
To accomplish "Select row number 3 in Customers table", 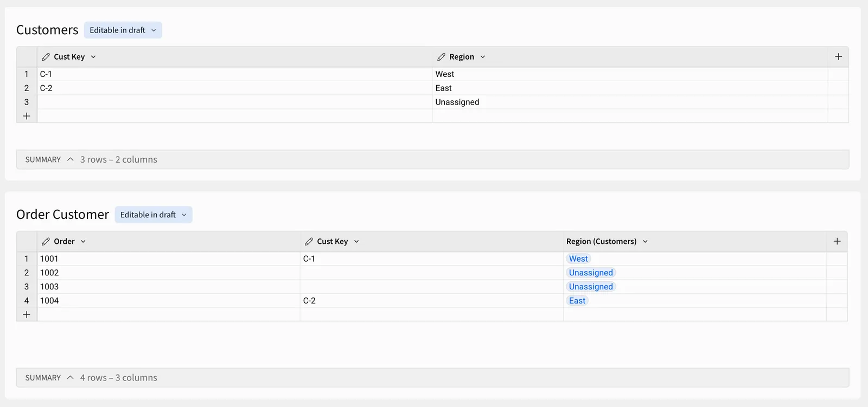I will tap(27, 102).
